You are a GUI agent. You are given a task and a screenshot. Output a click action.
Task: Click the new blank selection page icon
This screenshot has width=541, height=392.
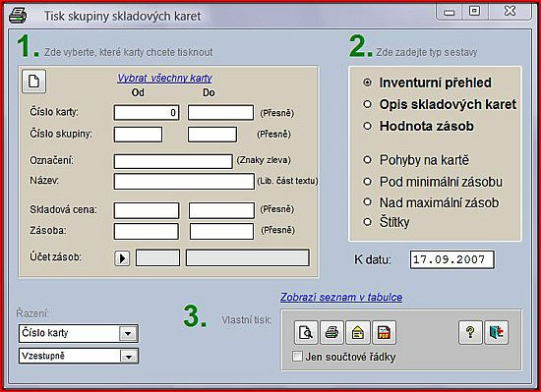pos(33,82)
